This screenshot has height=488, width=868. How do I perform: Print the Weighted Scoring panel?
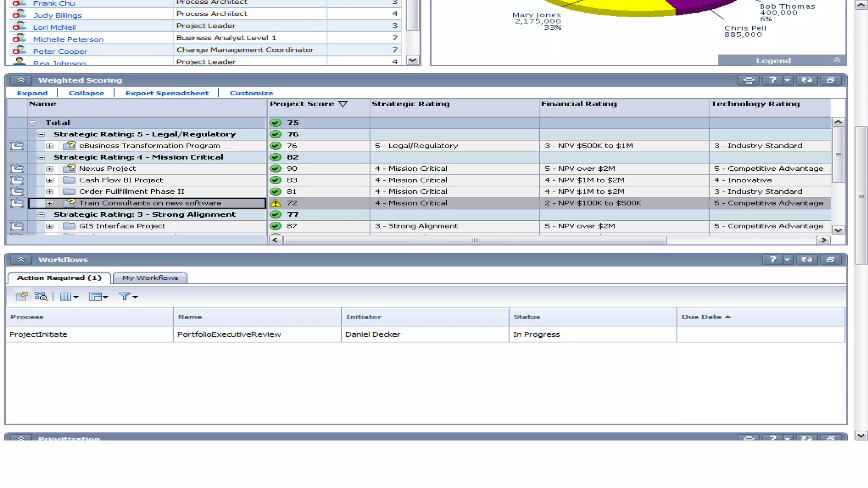click(x=748, y=80)
